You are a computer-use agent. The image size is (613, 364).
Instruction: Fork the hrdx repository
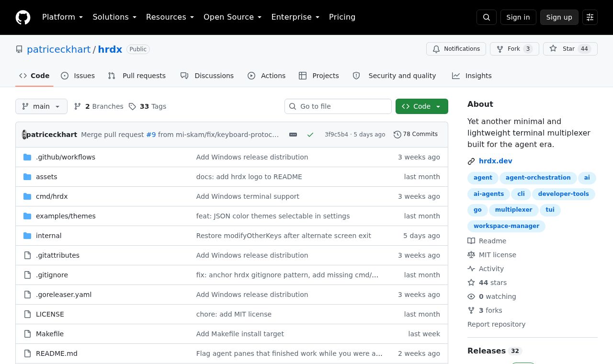(x=514, y=49)
